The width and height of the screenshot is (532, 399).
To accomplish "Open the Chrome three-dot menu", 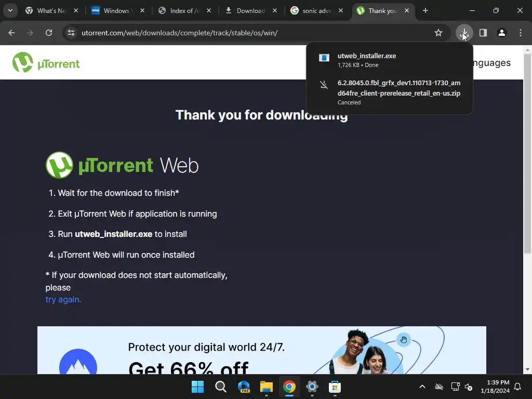I will [x=521, y=33].
